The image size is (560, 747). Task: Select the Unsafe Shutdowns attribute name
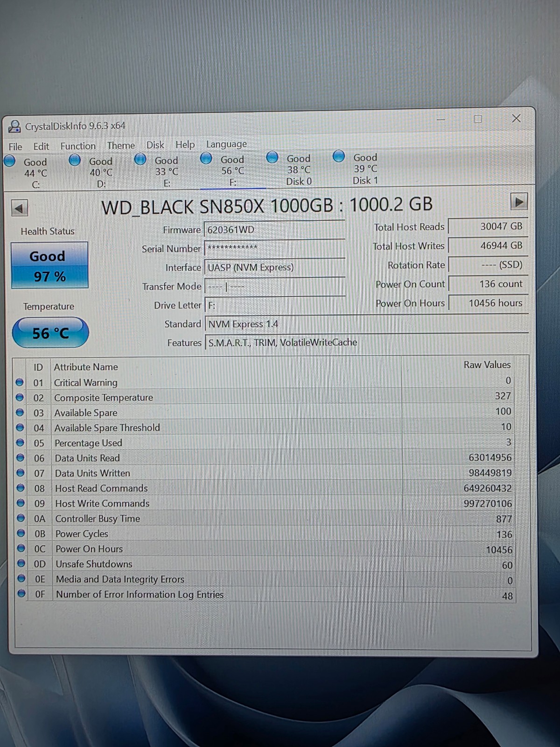pos(94,564)
